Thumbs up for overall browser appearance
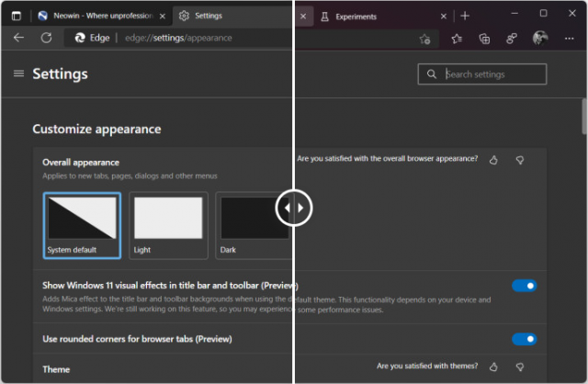Viewport: 588px width, 384px height. click(493, 160)
